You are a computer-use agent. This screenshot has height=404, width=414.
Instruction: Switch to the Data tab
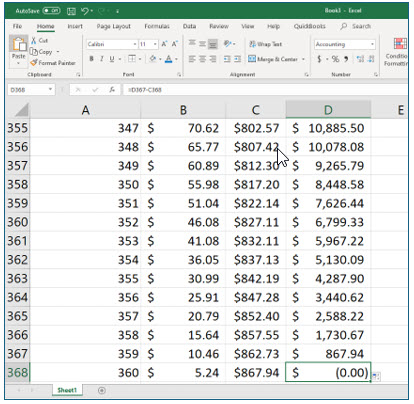(x=189, y=26)
